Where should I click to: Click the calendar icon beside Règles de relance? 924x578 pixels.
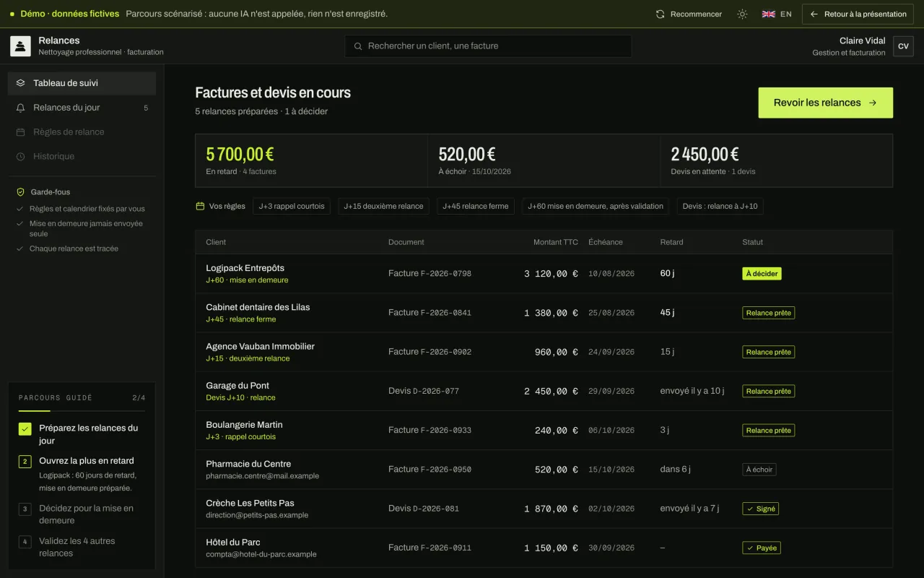click(x=20, y=132)
